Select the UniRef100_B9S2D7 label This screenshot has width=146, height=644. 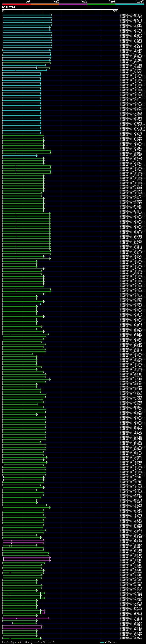[x=131, y=68]
